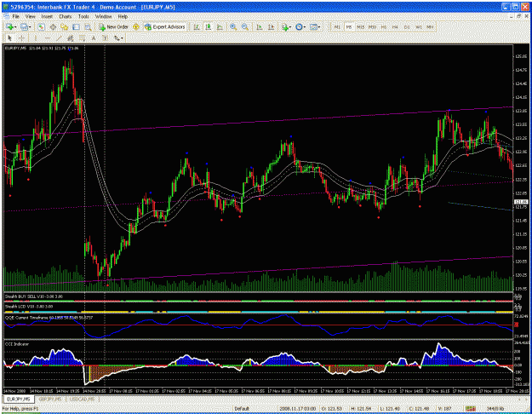Screen dimensions: 532x414
Task: Open the Navigator folder-star icon
Action: pyautogui.click(x=64, y=26)
